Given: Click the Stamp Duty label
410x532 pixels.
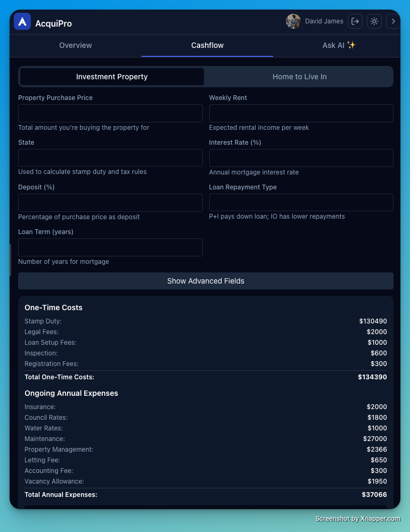Looking at the screenshot, I should (43, 321).
